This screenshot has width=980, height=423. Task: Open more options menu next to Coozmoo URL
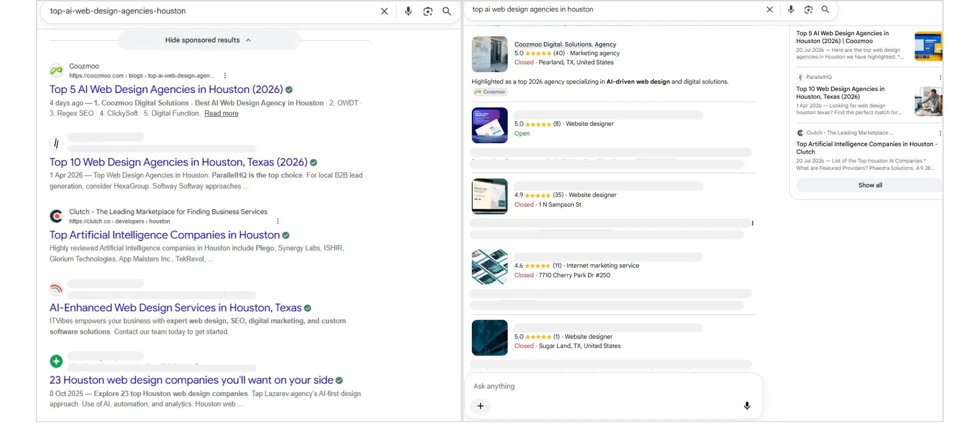tap(225, 76)
